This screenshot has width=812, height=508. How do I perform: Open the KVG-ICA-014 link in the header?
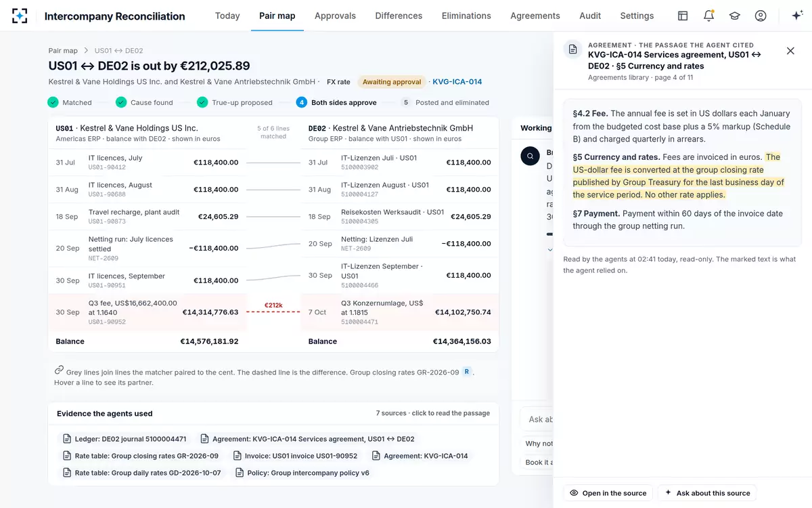point(457,82)
